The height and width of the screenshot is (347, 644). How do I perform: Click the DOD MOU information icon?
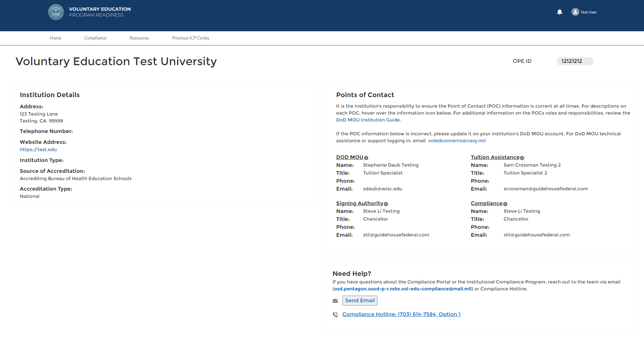[x=366, y=158]
